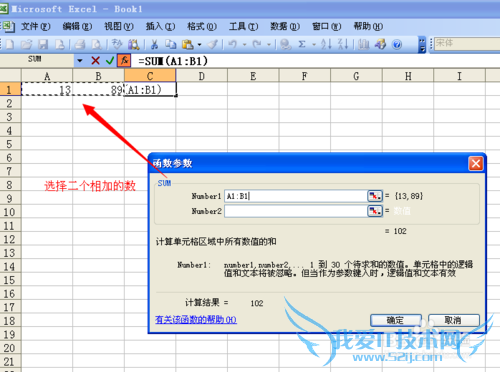The height and width of the screenshot is (372, 500).
Task: Open the 编辑 (Edit) menu
Action: pos(77,26)
